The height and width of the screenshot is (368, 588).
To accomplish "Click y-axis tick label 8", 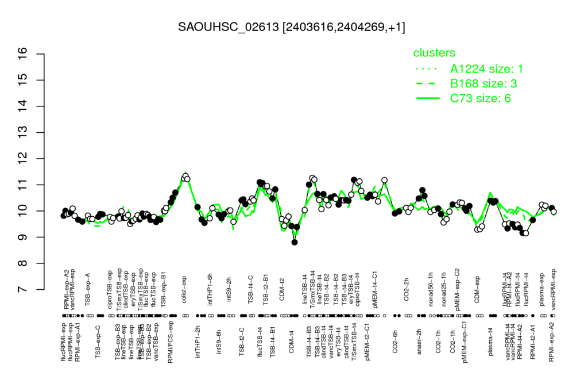I will (x=23, y=263).
